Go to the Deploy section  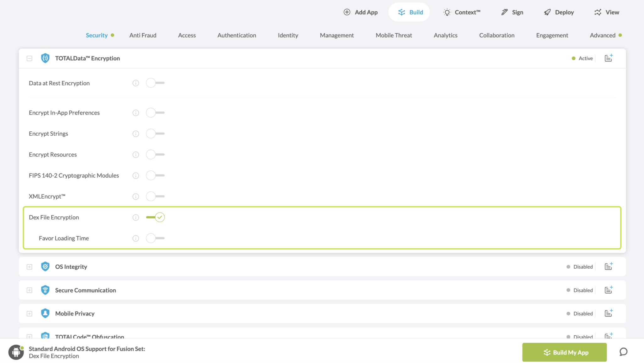coord(558,12)
